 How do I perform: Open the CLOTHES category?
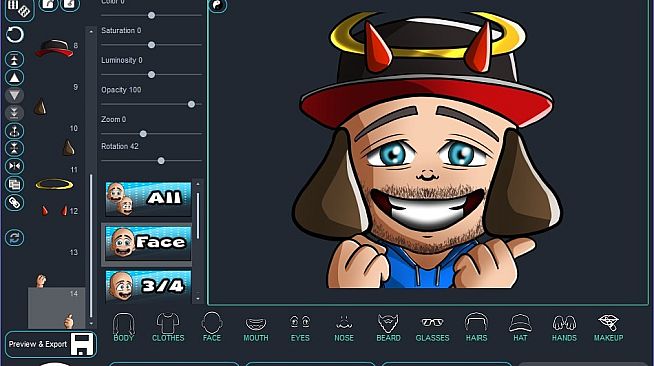[168, 328]
